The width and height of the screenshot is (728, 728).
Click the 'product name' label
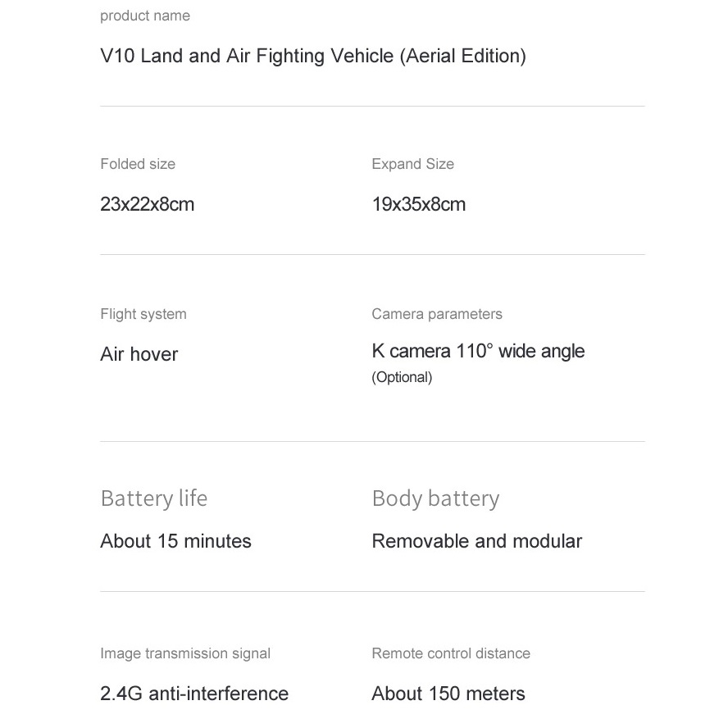[x=145, y=16]
